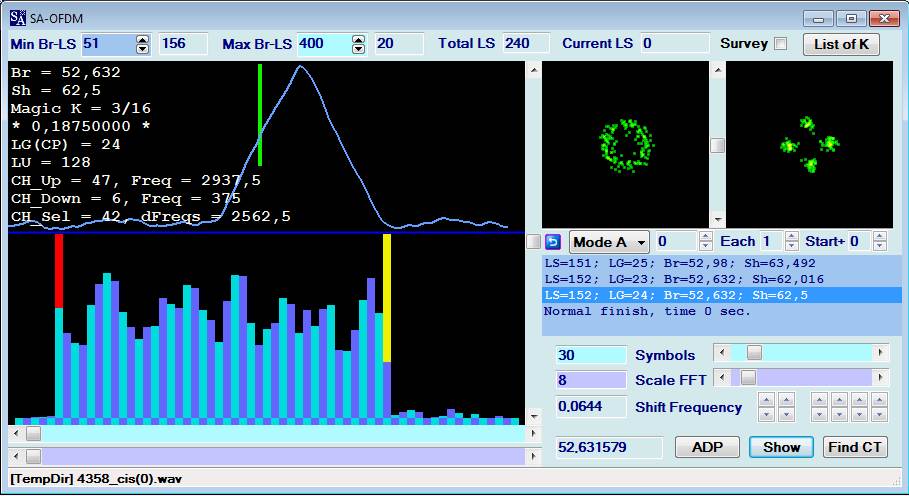Click rightmost Shift Frequency up arrow
Viewport: 909px width, 496px height.
[x=879, y=400]
